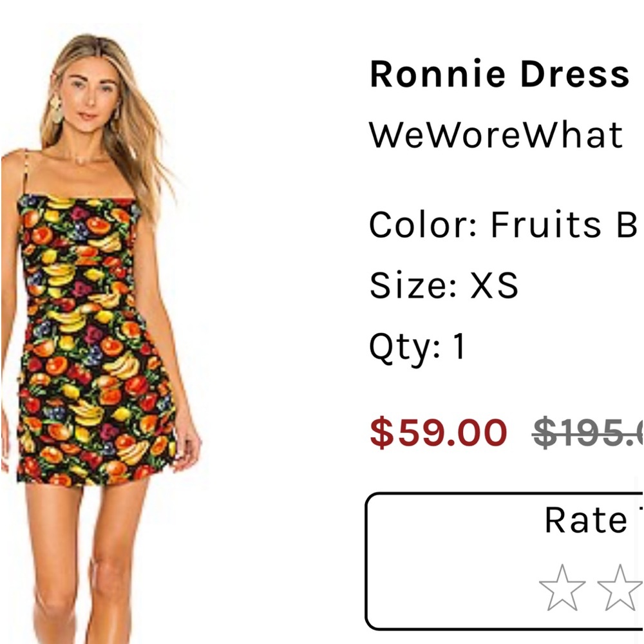Viewport: 644px width, 644px height.
Task: Select the product photo of the fruit dress
Action: [103, 322]
